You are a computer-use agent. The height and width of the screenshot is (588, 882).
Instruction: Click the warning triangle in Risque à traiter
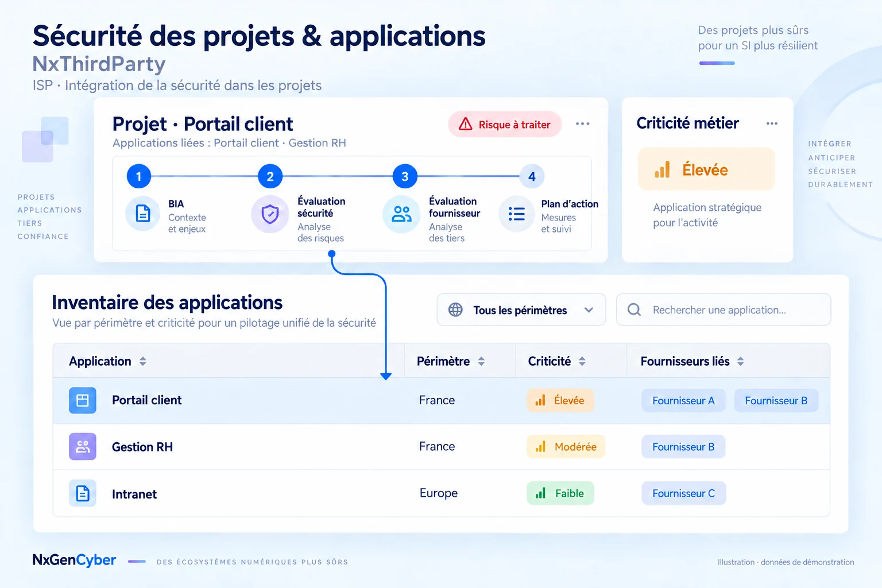(466, 124)
